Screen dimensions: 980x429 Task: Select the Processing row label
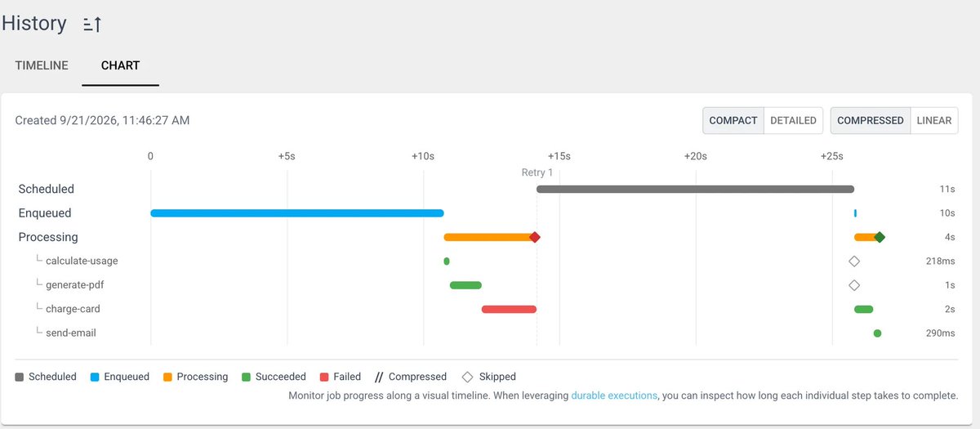(48, 237)
